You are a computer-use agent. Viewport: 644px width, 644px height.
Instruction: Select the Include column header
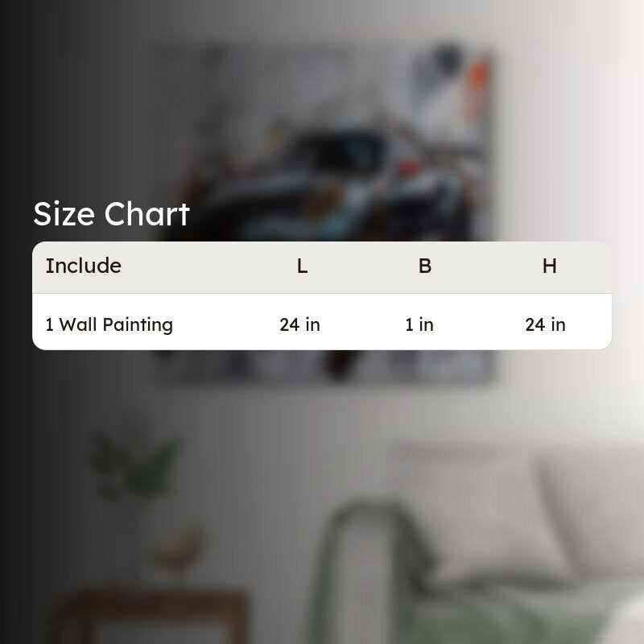click(84, 266)
